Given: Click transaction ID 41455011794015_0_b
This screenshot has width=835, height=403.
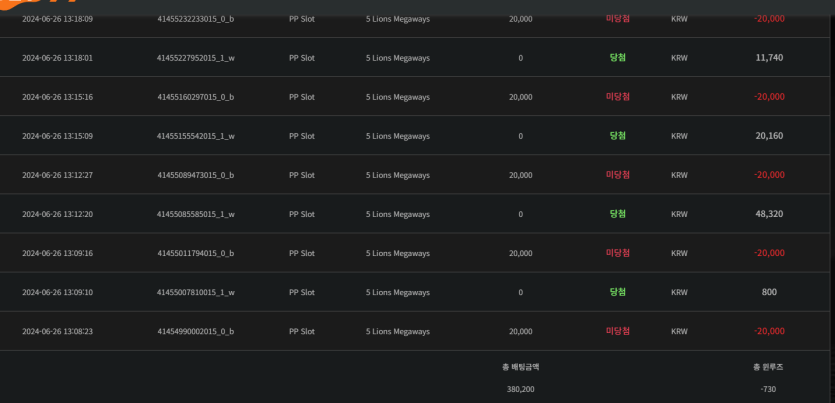Looking at the screenshot, I should (195, 253).
